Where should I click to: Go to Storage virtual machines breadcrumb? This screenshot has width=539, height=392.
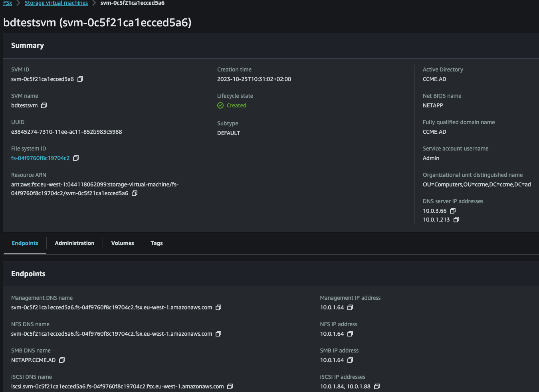click(x=56, y=3)
